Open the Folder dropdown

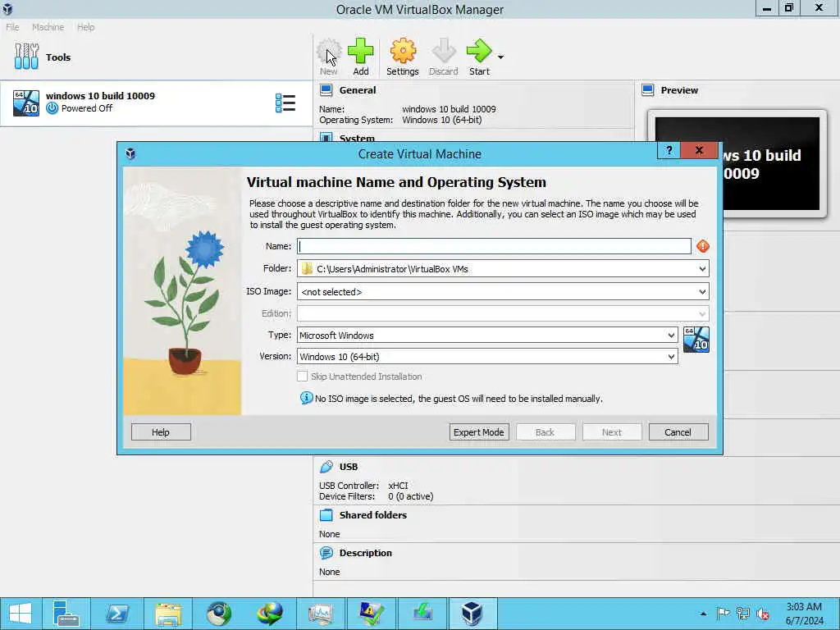503,269
